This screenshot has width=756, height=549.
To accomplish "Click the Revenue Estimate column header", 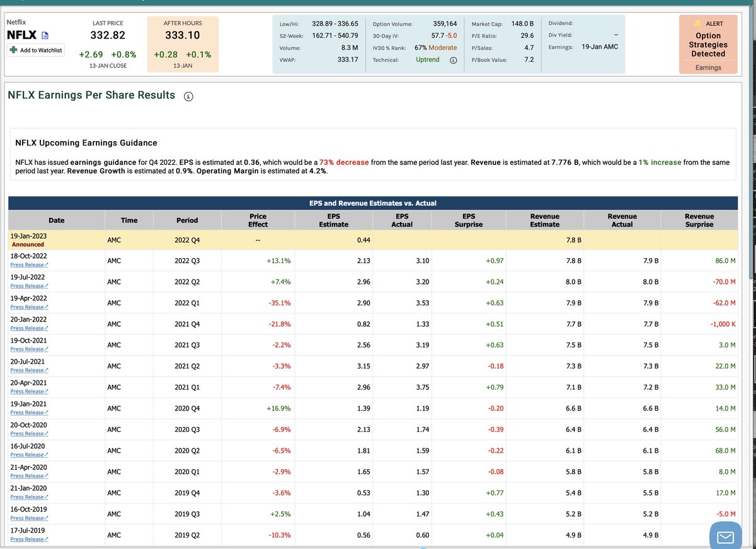I will (545, 220).
